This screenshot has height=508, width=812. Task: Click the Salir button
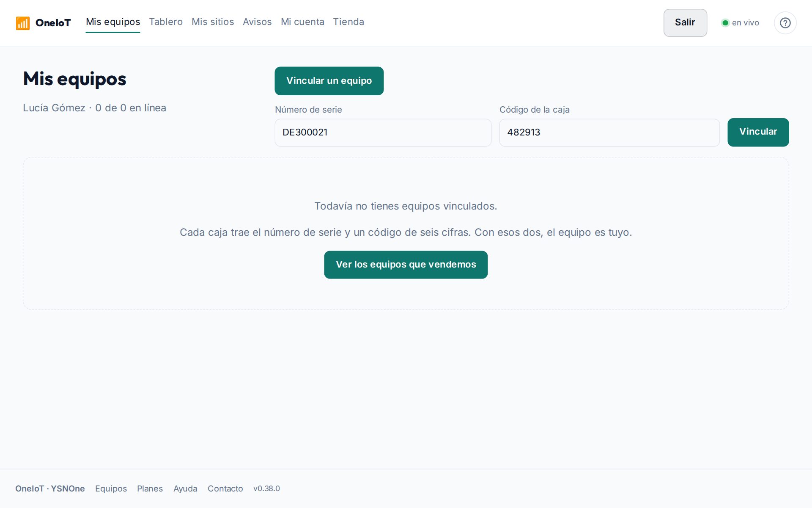coord(685,23)
